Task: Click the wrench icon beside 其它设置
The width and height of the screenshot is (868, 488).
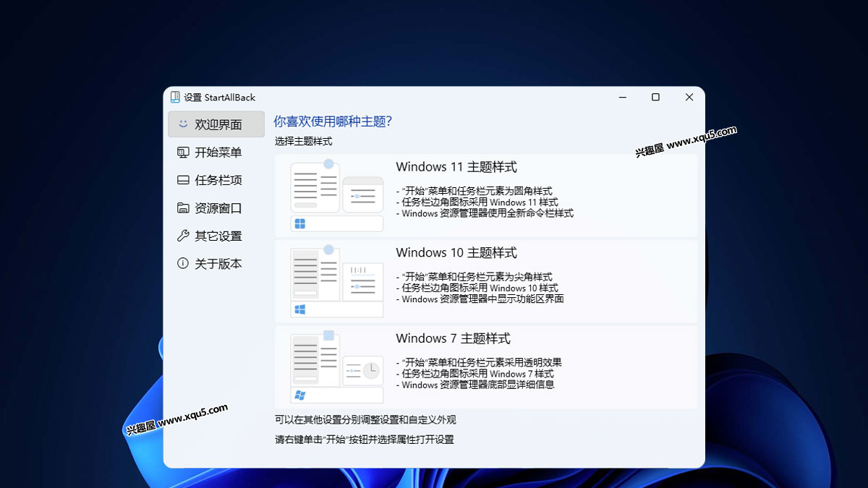Action: (x=183, y=236)
